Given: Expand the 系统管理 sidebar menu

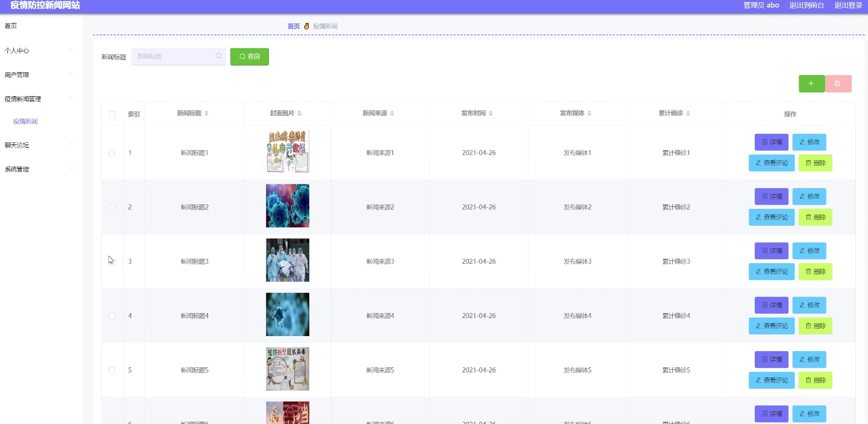Looking at the screenshot, I should pos(41,169).
